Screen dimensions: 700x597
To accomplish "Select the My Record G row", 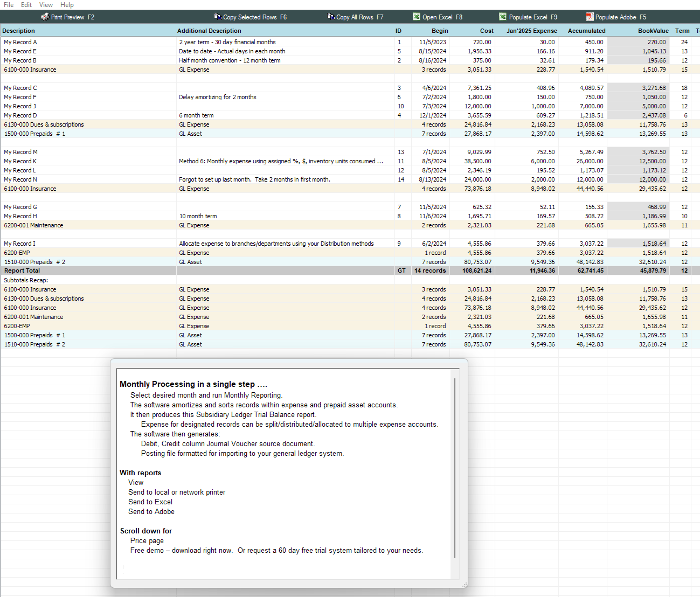I will click(350, 207).
